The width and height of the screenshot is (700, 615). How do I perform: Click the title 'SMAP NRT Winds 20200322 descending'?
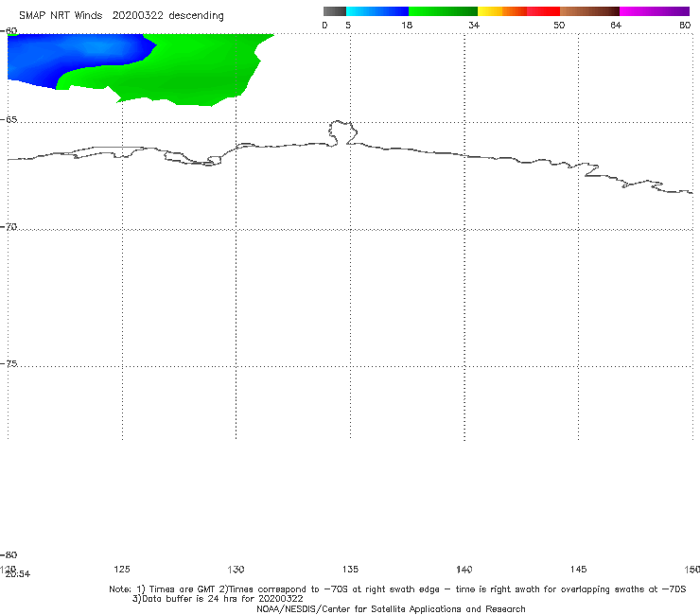[121, 16]
